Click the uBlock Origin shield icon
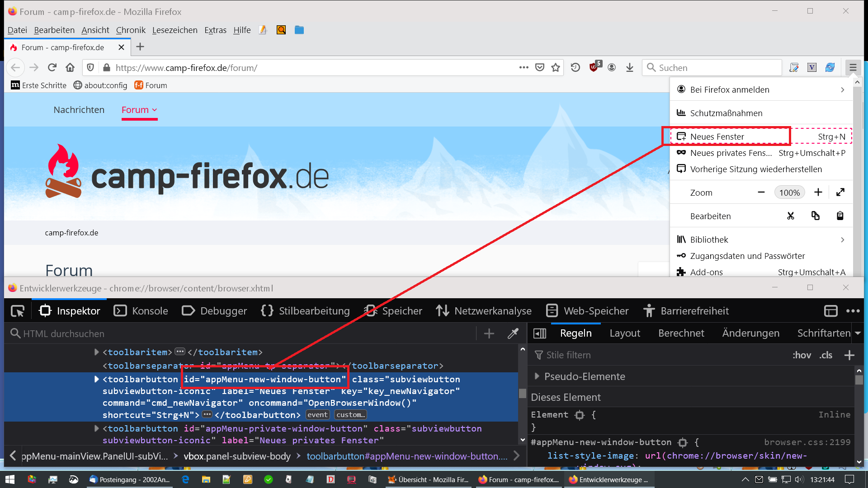 [x=594, y=67]
